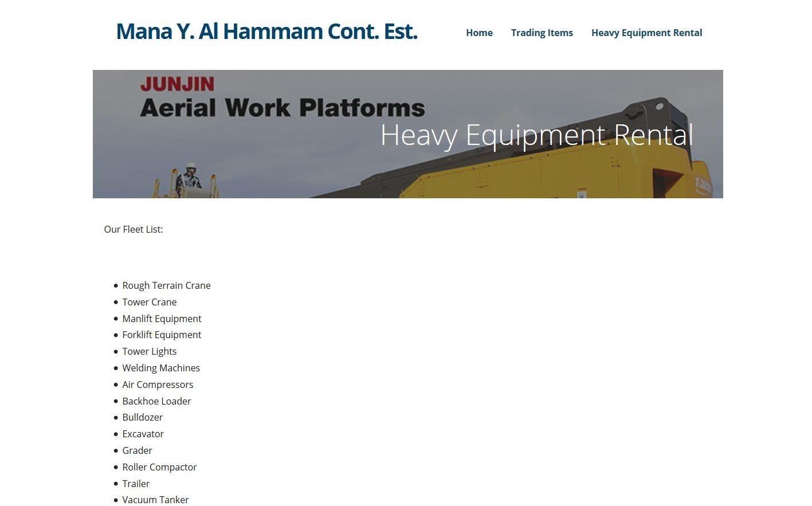Click the 'Excavator' list item

143,434
